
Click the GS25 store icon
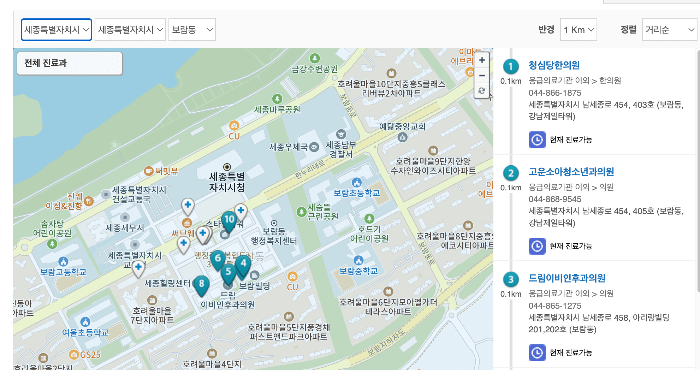[74, 354]
